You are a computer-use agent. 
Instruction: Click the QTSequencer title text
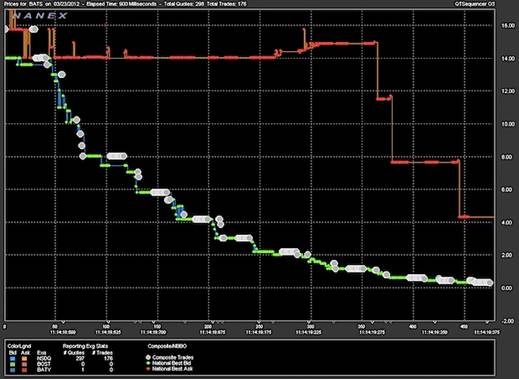475,4
